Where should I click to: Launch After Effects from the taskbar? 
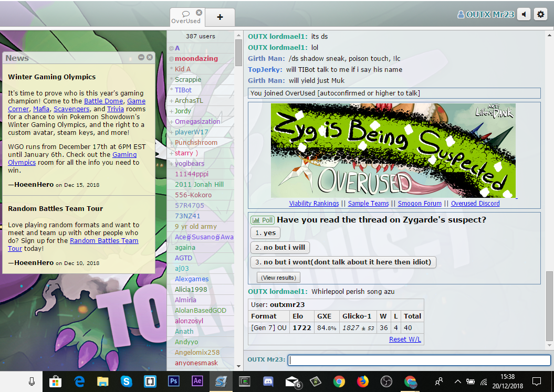pyautogui.click(x=197, y=382)
